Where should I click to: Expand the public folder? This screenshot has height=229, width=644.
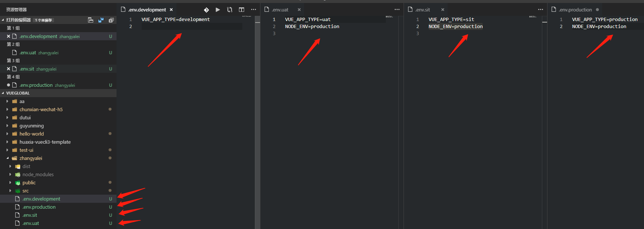tap(10, 182)
